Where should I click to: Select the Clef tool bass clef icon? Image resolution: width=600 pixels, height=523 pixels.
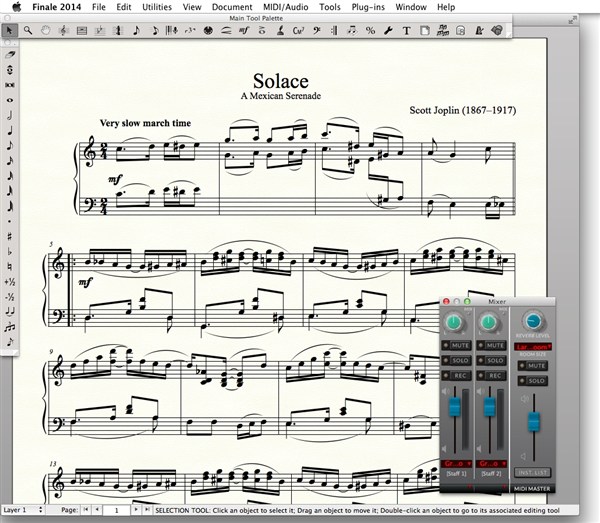click(x=316, y=30)
